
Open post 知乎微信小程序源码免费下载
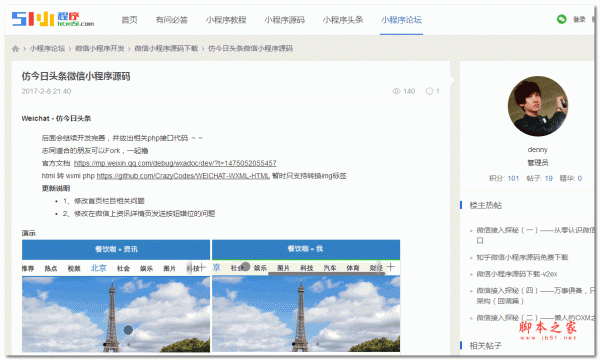click(x=522, y=257)
